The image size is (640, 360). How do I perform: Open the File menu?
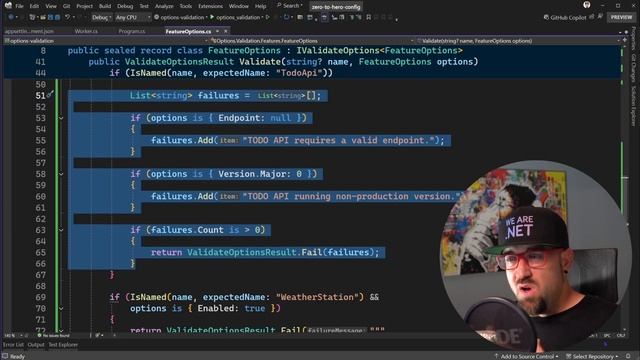(19, 6)
